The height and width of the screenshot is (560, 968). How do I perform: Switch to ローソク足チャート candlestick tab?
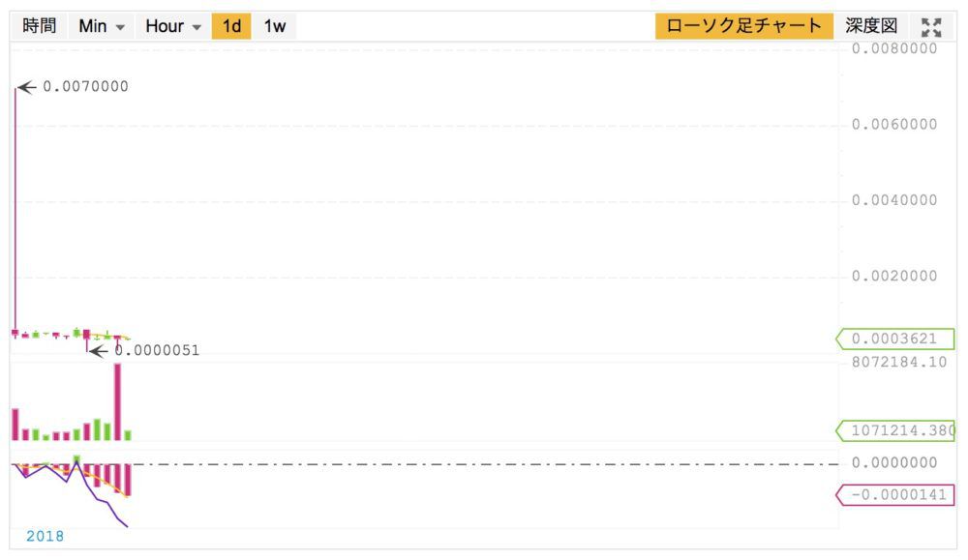pos(743,26)
